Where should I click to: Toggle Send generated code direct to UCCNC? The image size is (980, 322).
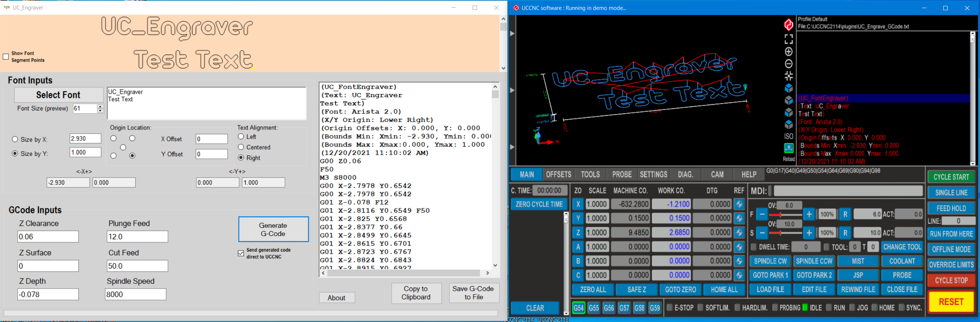pos(241,253)
